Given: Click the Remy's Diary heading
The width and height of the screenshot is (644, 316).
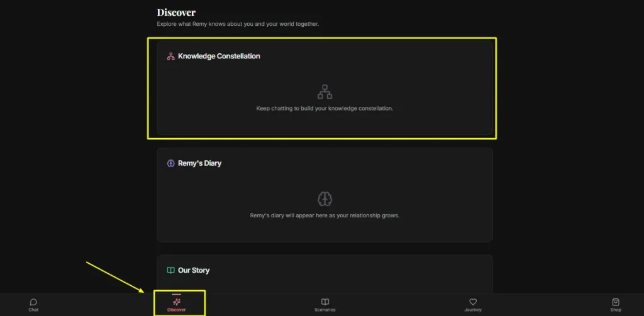Looking at the screenshot, I should coord(199,163).
